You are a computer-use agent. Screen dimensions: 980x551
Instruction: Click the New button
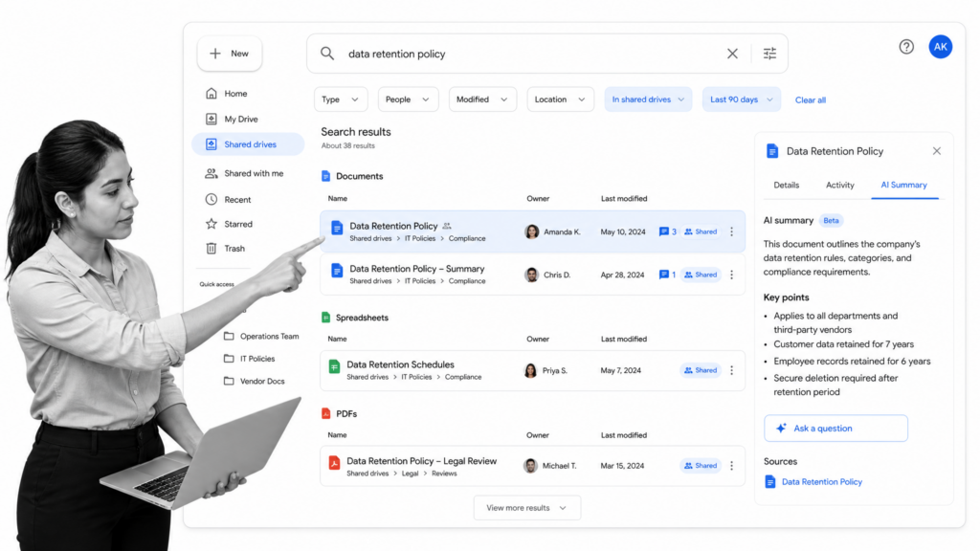click(230, 54)
